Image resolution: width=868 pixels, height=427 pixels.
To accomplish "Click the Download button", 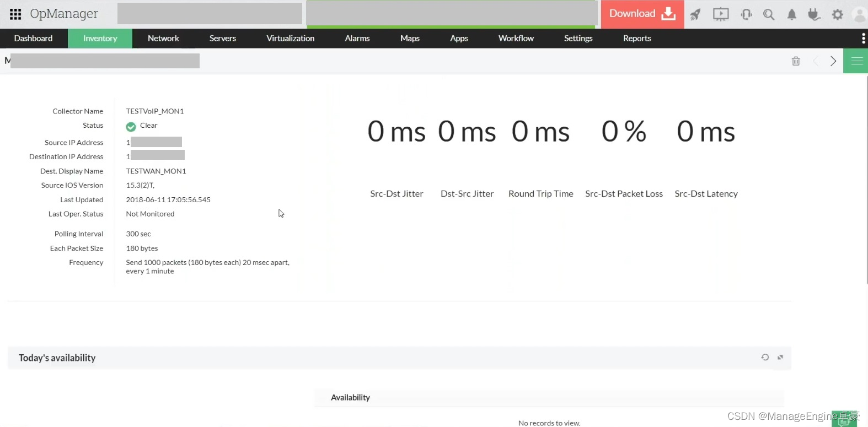I will [642, 14].
